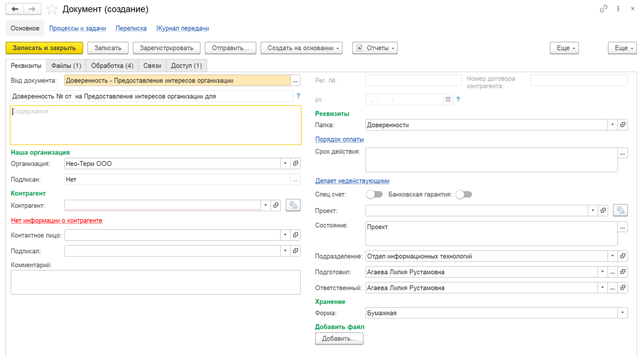The image size is (644, 357).
Task: Click the Записать и закрыть button
Action: point(45,48)
